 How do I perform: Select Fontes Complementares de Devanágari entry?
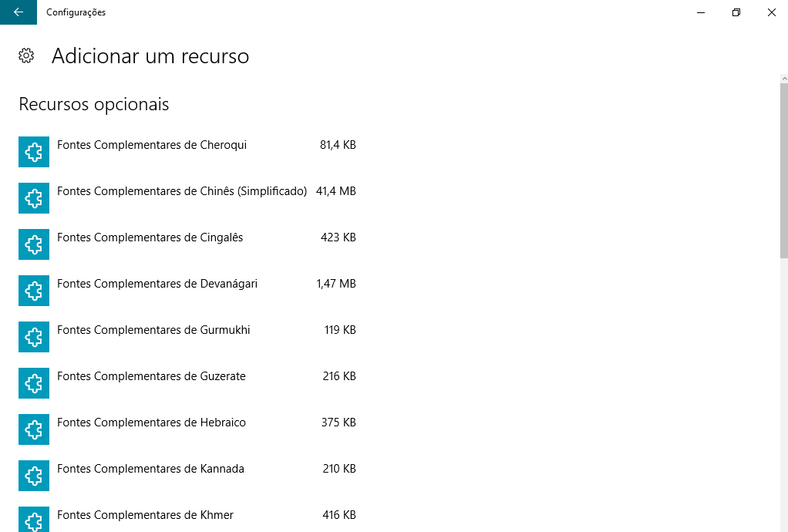pos(187,291)
